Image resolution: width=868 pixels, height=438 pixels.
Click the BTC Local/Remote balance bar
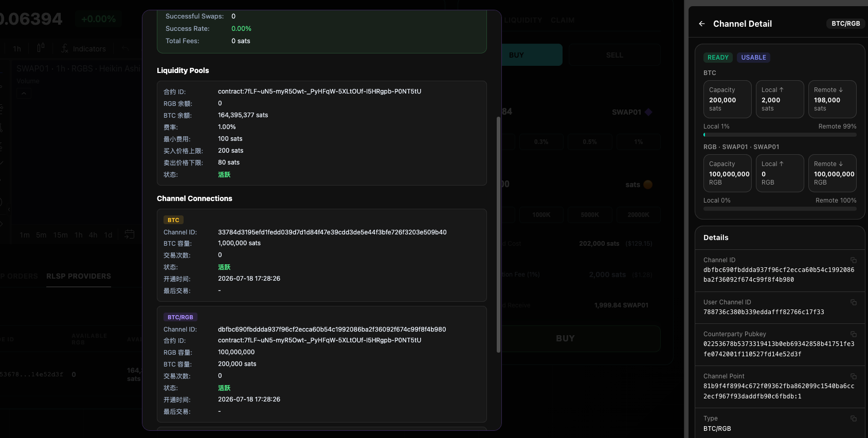(780, 135)
